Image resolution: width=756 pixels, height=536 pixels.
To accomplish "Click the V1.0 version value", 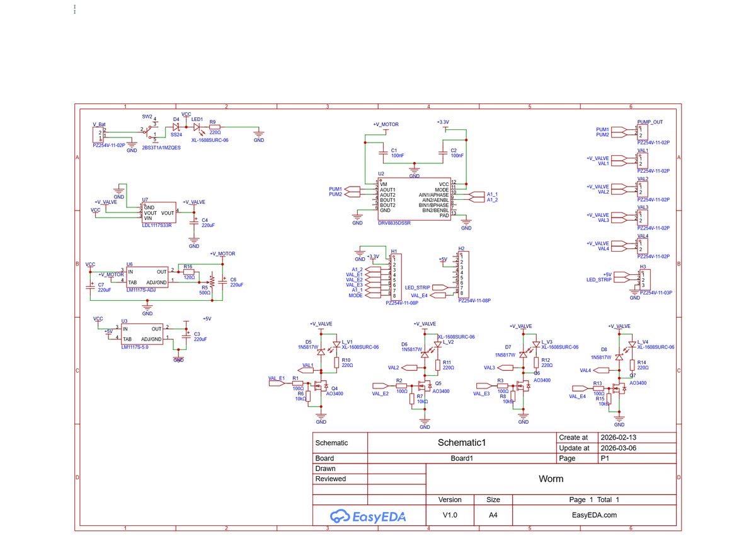I will 450,515.
